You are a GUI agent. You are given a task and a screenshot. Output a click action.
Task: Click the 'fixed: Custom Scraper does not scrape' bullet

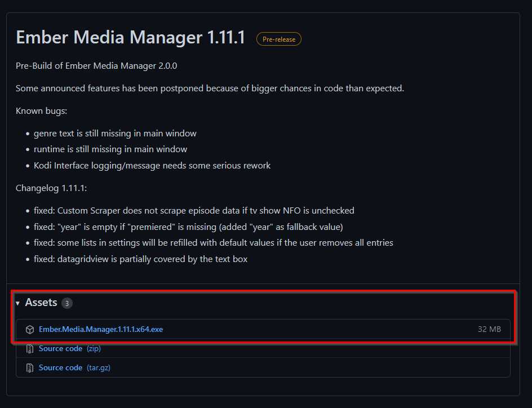coord(194,211)
